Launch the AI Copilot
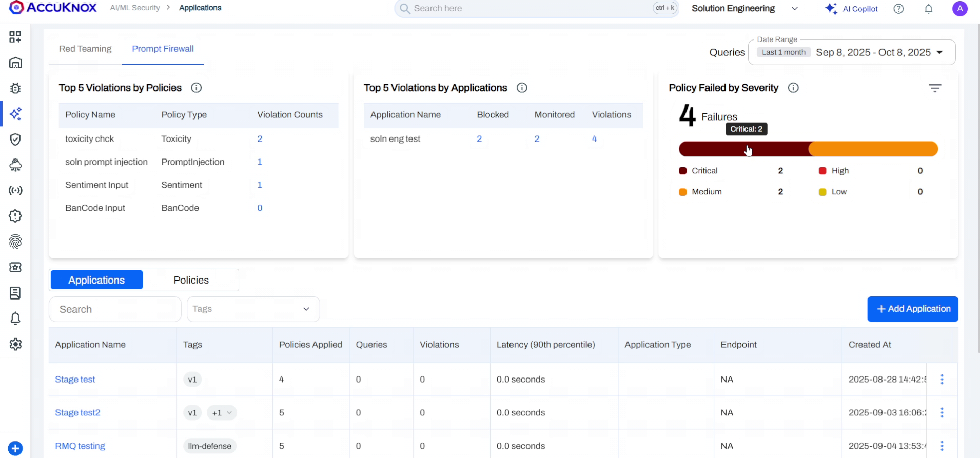The height and width of the screenshot is (458, 980). (x=851, y=9)
